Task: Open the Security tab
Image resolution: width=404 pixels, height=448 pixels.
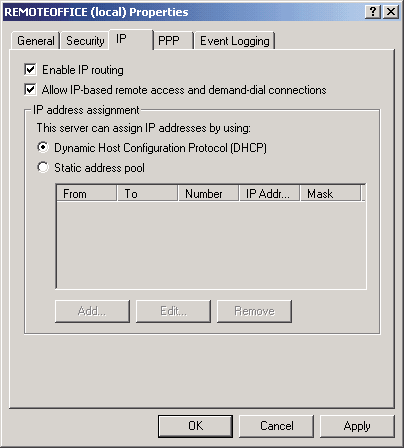Action: 85,41
